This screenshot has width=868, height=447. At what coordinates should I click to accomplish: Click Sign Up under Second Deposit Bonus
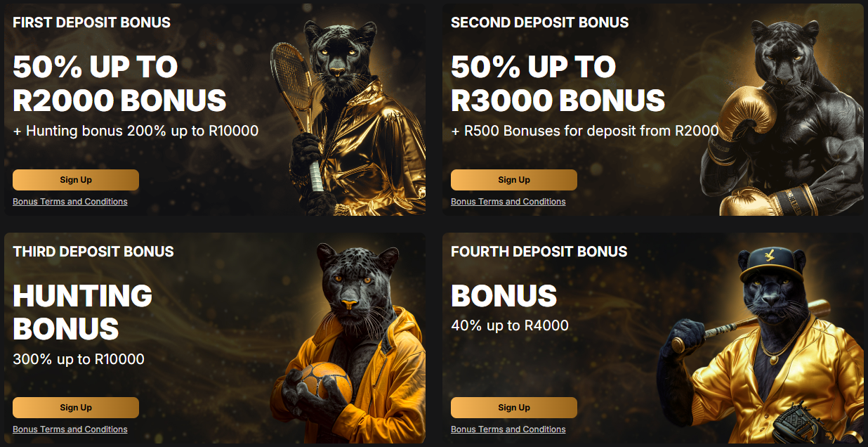pos(514,180)
